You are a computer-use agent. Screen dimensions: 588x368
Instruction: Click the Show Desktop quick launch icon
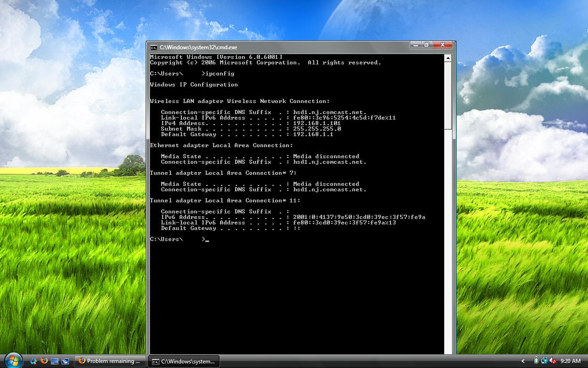55,361
